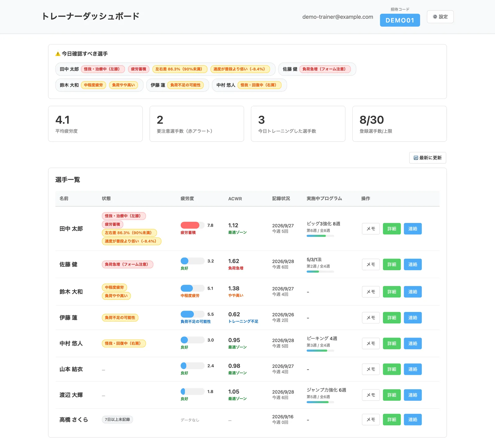Image resolution: width=495 pixels, height=448 pixels.
Task: Click the 鈴木 大和 chip in today's alerts
Action: pyautogui.click(x=99, y=85)
